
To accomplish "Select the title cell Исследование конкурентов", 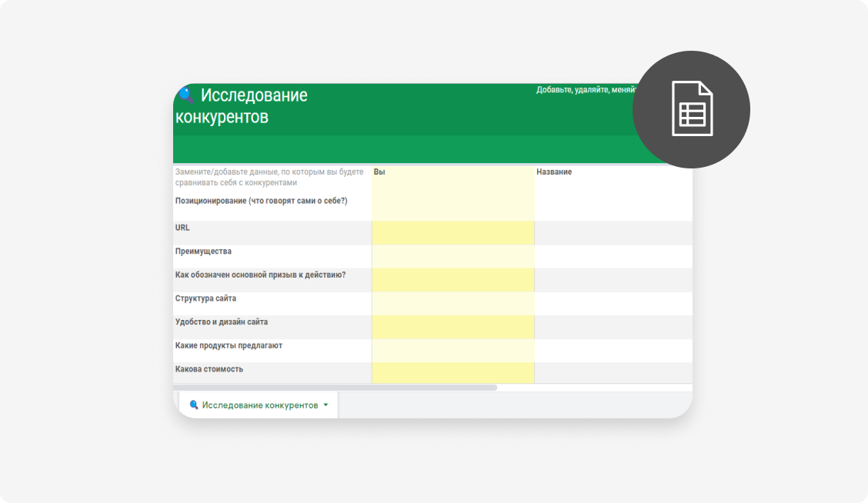I will [242, 105].
